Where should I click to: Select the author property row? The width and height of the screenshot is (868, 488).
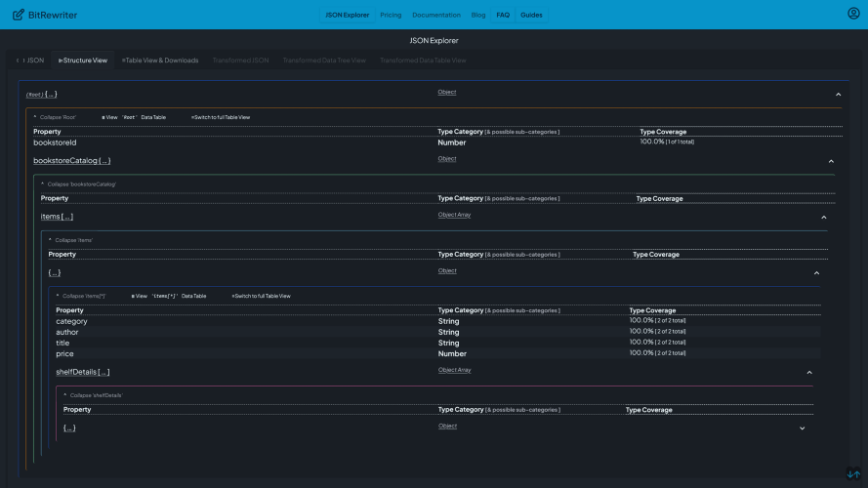click(x=437, y=332)
